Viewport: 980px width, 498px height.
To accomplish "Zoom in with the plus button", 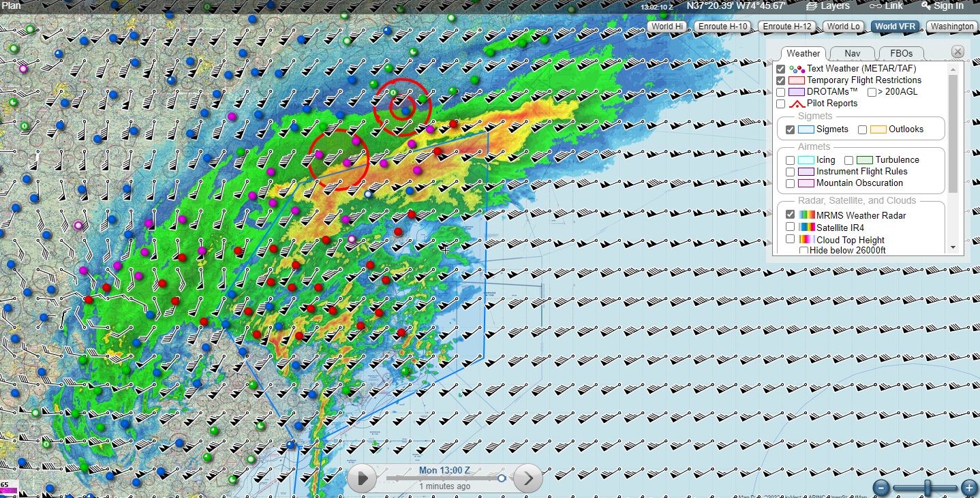I will pos(969,487).
